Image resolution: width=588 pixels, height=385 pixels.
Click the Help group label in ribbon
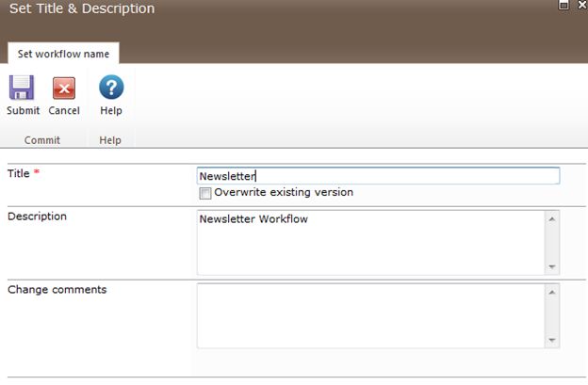pos(111,140)
